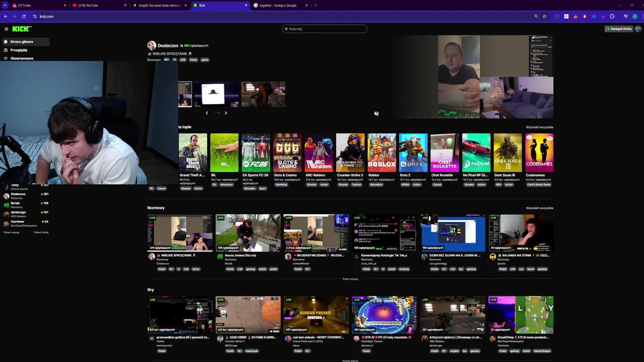Screen dimensions: 644x362
Task: Open the user avatar menu on Kick
Action: [638, 29]
